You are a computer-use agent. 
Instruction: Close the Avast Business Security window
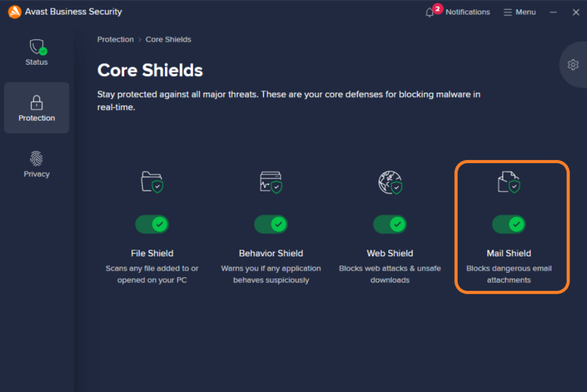point(576,13)
